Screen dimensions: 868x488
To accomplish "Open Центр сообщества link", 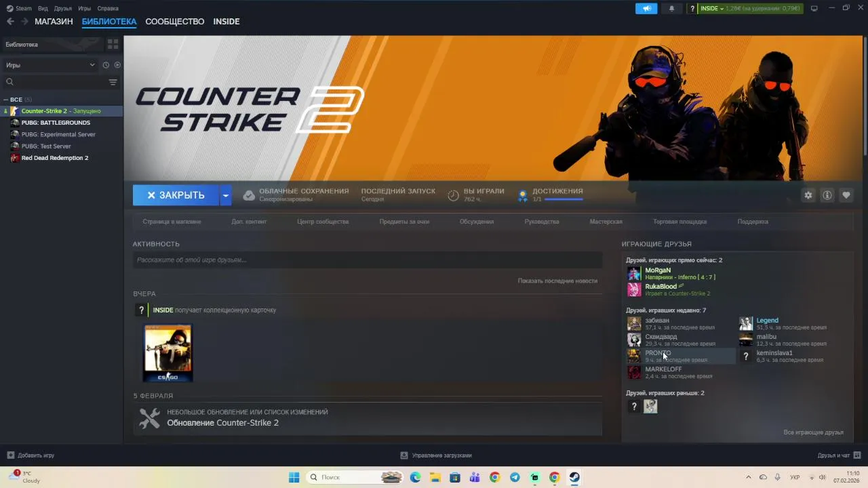I will click(x=323, y=222).
